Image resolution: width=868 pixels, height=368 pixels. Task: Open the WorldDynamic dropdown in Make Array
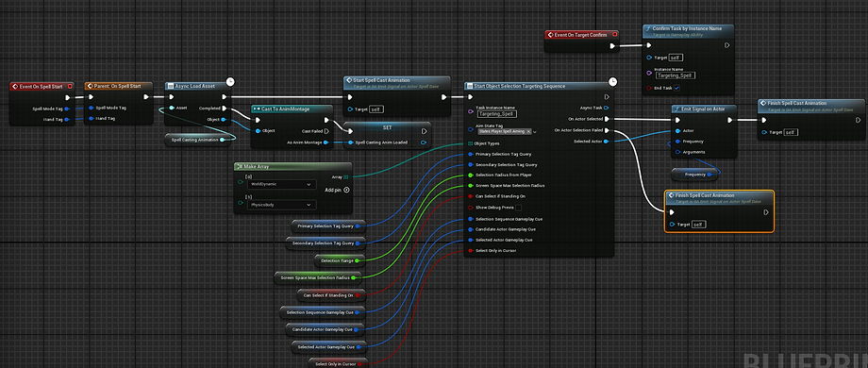click(x=282, y=184)
